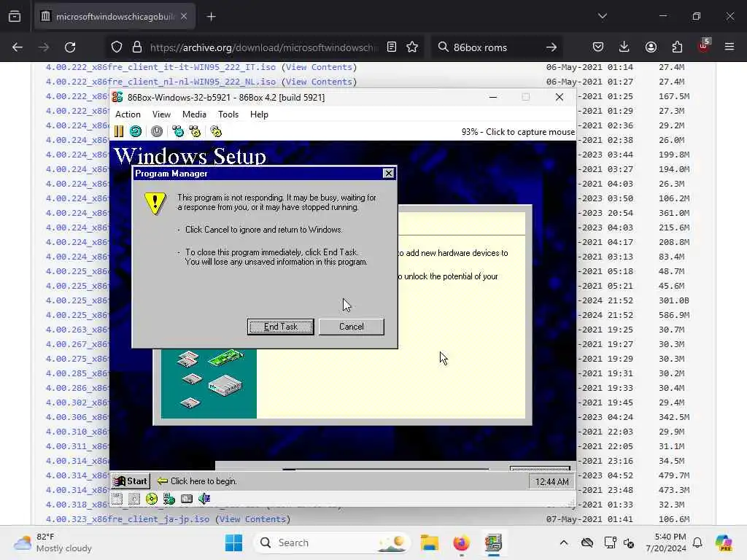
Task: Send Ctrl+Alt+Esc via the 86Box toolbar
Action: tap(194, 131)
